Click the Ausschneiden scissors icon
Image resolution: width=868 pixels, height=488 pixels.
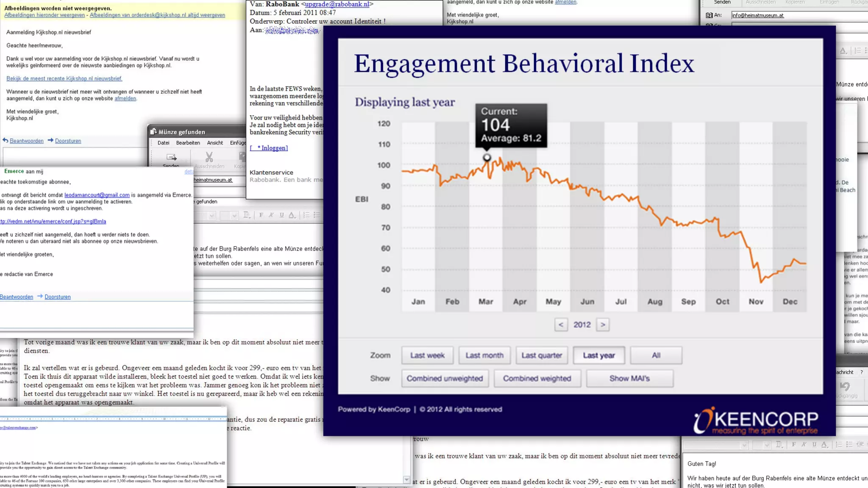[209, 157]
